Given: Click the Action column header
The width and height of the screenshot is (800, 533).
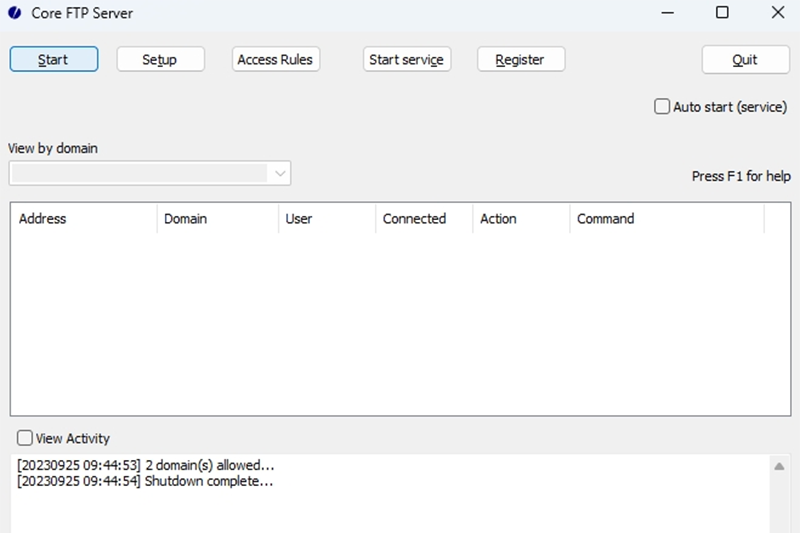Looking at the screenshot, I should click(521, 219).
